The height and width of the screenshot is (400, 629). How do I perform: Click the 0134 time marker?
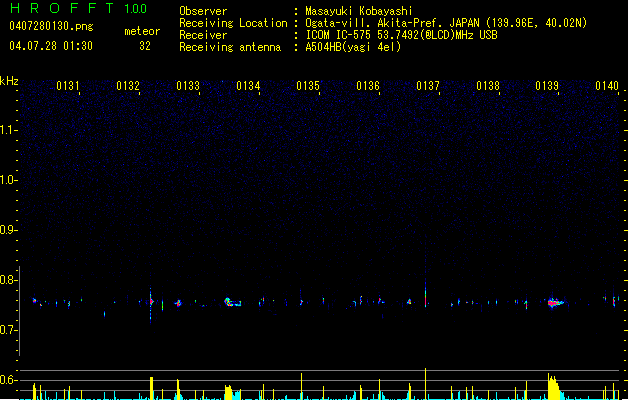coord(248,86)
